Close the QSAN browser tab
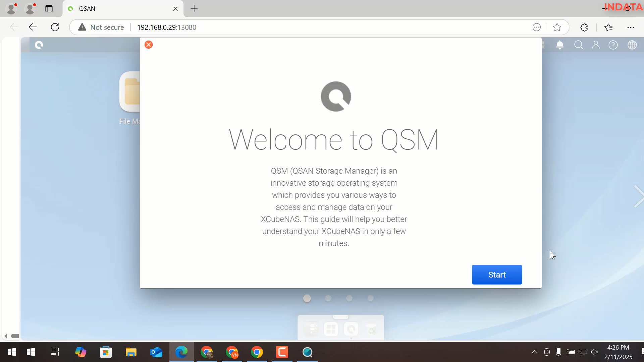This screenshot has height=362, width=644. 175,9
